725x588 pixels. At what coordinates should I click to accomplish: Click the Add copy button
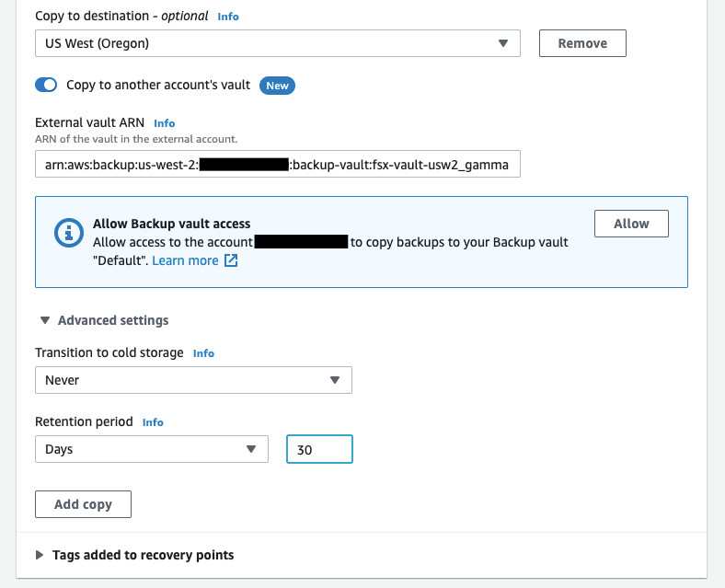[83, 504]
